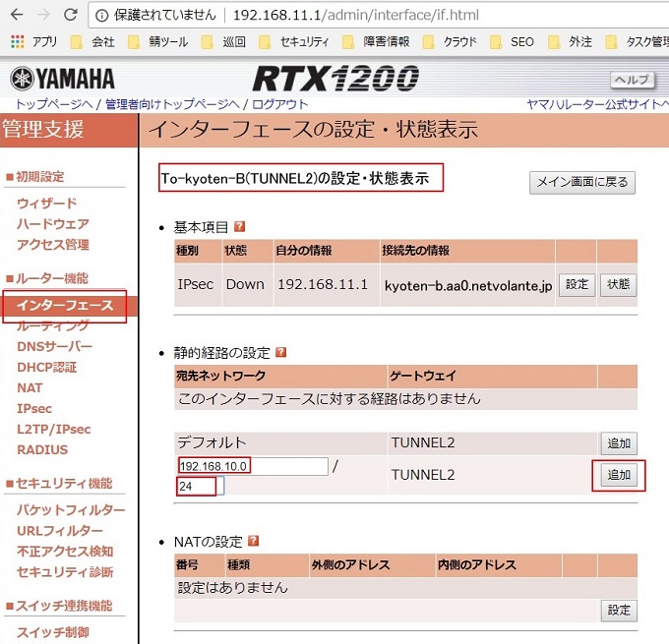Open the セキュリティ bookmark folder
This screenshot has height=644, width=669.
(293, 42)
